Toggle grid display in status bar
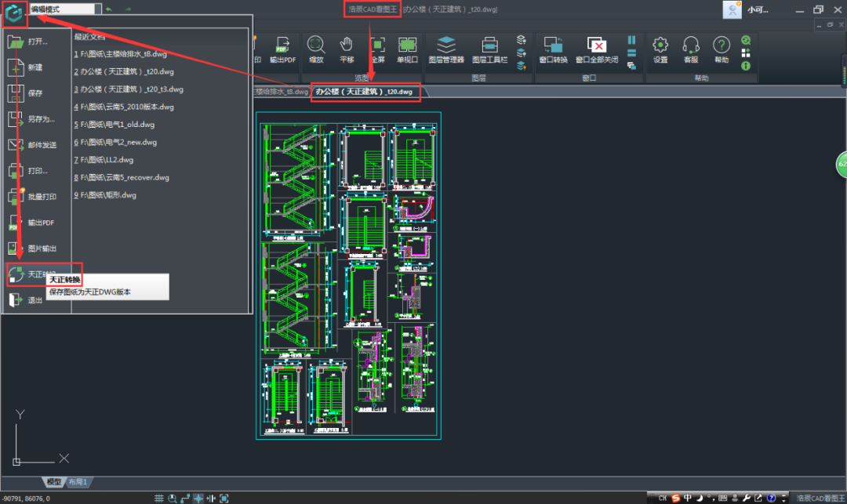847x504 pixels. click(x=159, y=498)
